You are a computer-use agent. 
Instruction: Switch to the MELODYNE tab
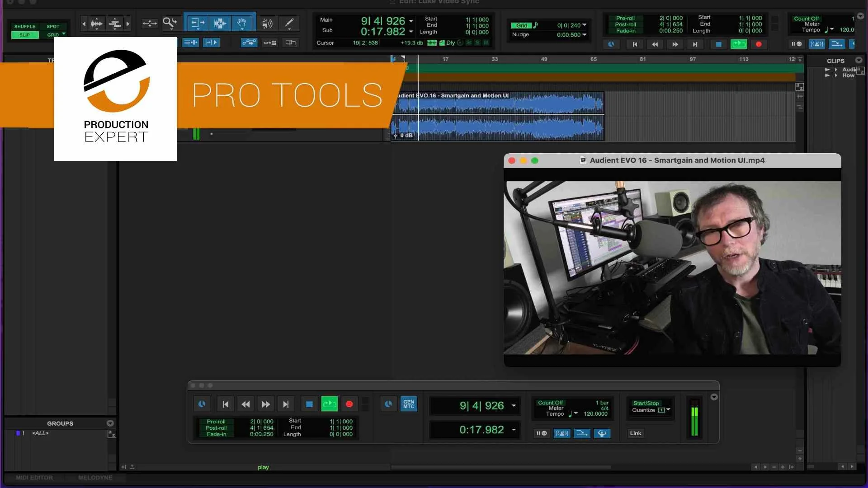click(x=94, y=478)
